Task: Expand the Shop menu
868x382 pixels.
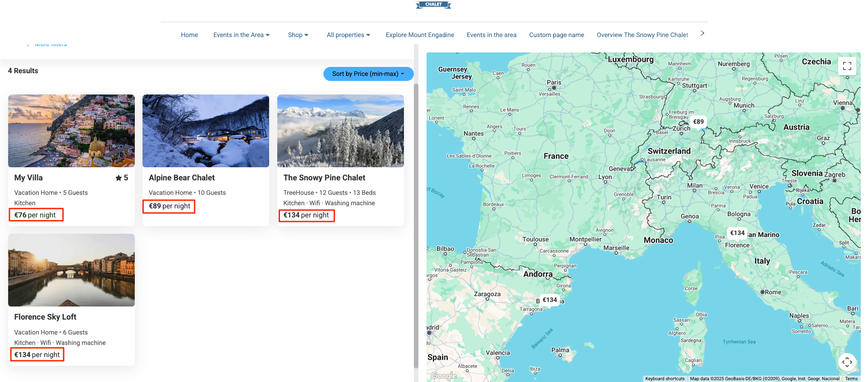Action: point(298,35)
